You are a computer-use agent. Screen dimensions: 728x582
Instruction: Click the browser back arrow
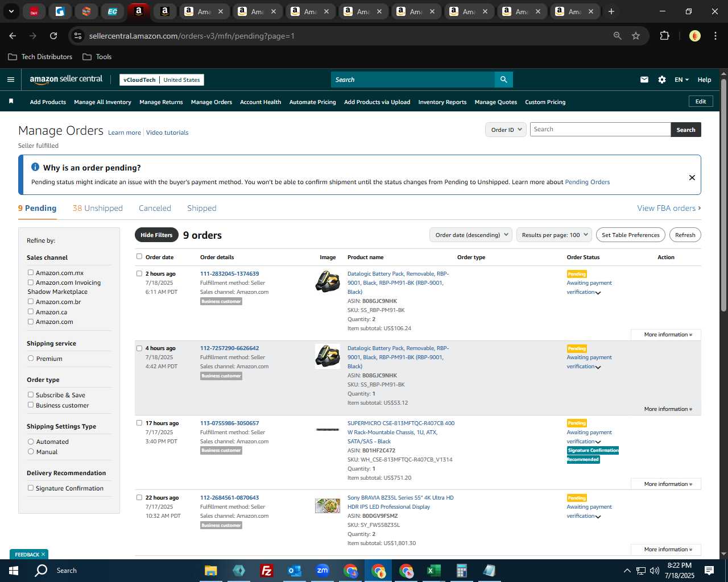point(13,36)
